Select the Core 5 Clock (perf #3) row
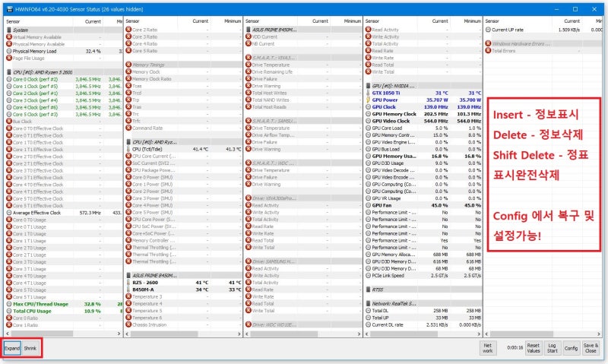 click(x=64, y=114)
